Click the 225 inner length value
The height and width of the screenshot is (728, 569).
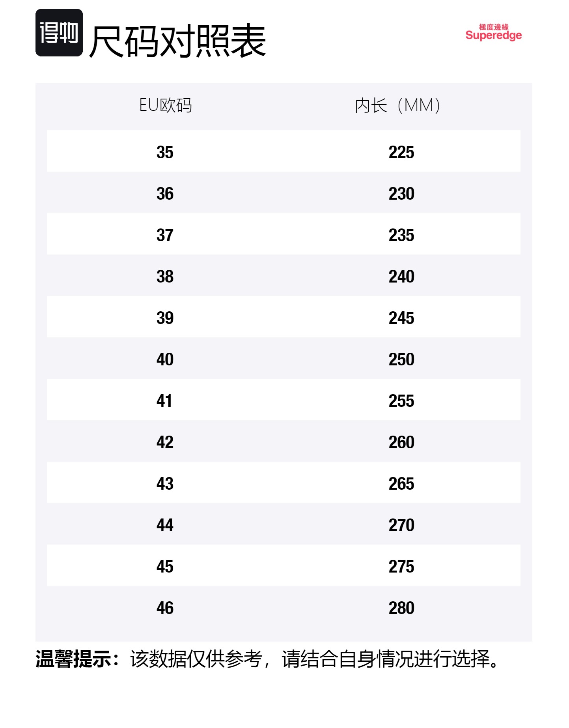click(x=401, y=152)
